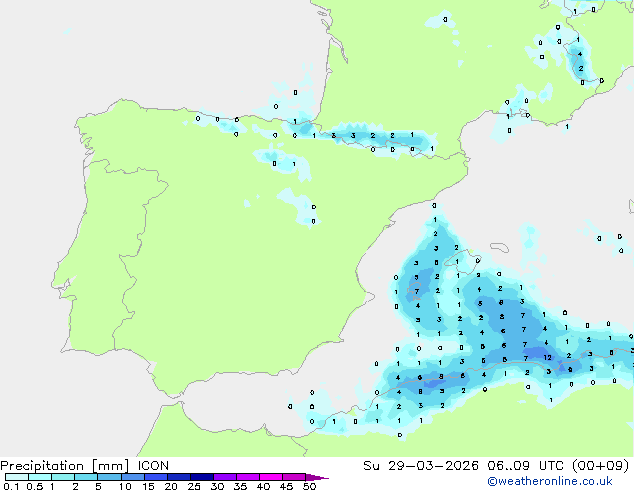
Task: Choose the 30–35 mm purple legend swatch
Action: pyautogui.click(x=225, y=477)
